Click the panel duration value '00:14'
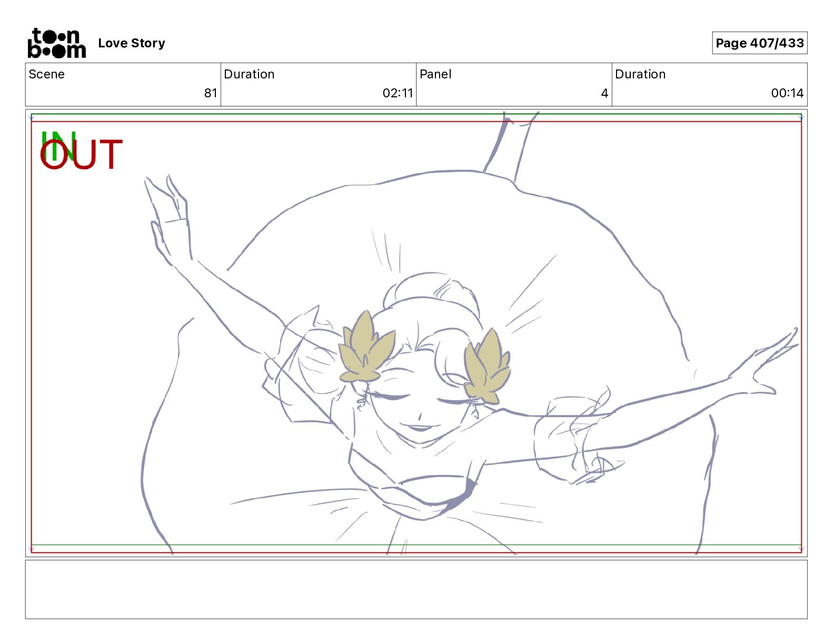The height and width of the screenshot is (644, 834). (787, 93)
